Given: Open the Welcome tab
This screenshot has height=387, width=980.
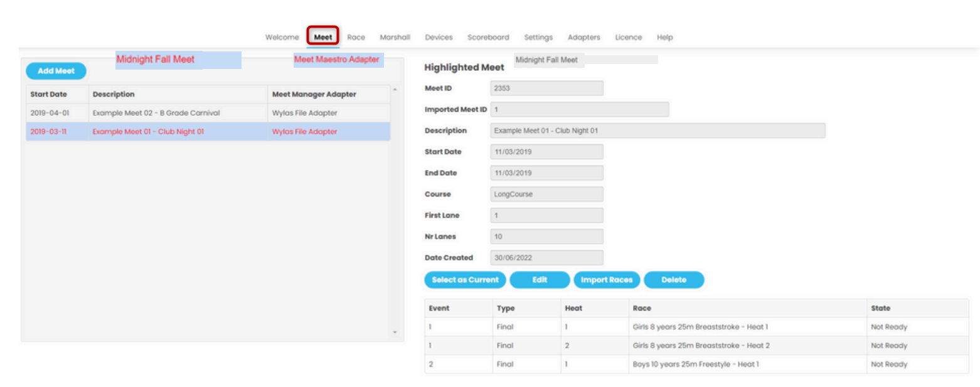Looking at the screenshot, I should tap(282, 38).
